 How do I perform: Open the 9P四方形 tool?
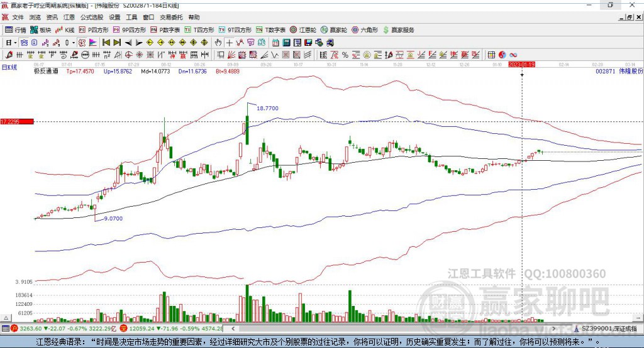[130, 30]
